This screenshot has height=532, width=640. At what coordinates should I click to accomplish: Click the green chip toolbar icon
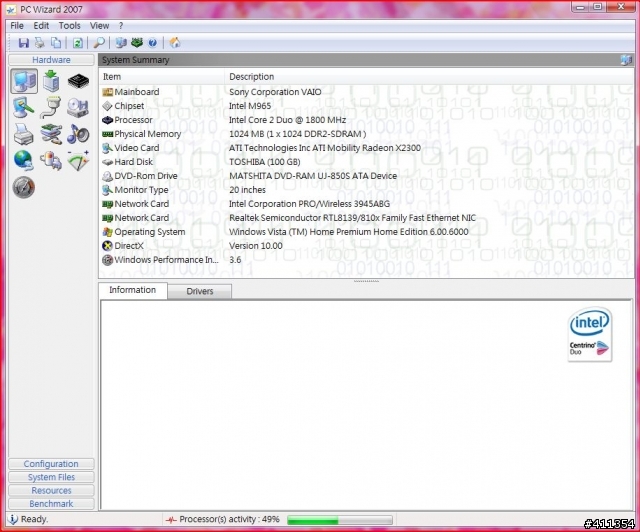(x=137, y=43)
